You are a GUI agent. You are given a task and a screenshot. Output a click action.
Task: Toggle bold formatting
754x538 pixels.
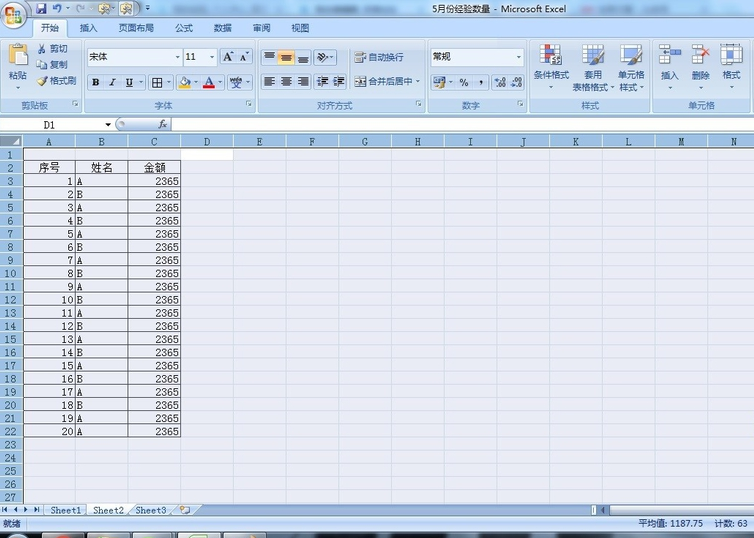point(96,83)
